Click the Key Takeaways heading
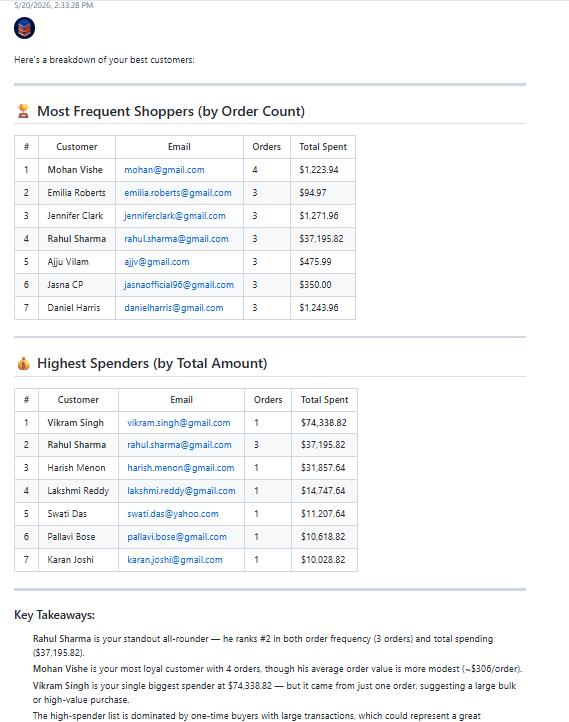Screen dimensions: 569x722 tap(54, 615)
